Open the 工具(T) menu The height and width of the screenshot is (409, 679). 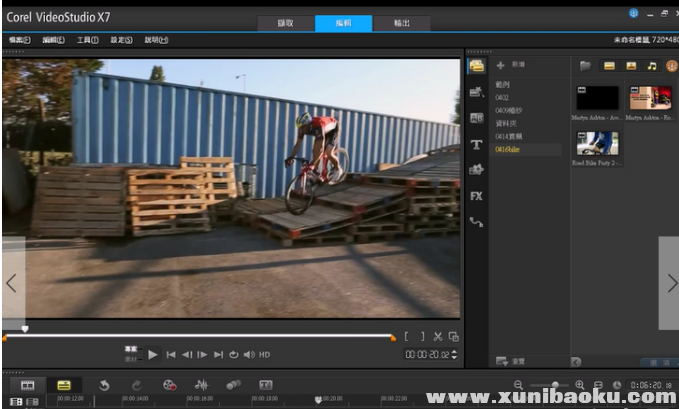coord(87,40)
